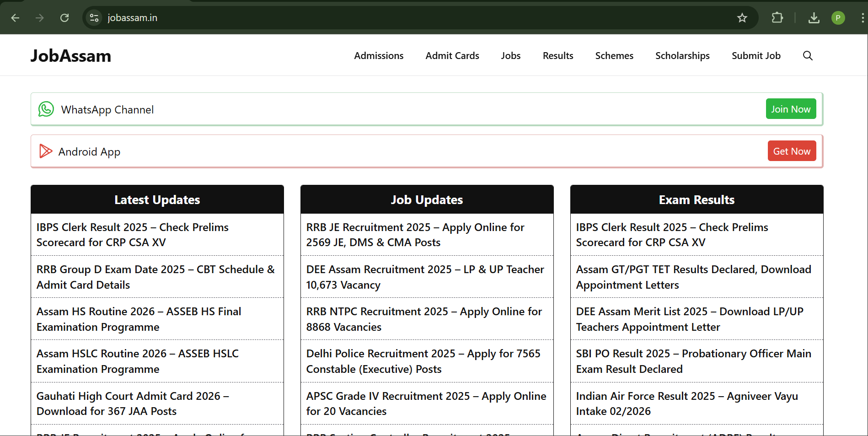Select Submit Job in navigation
Viewport: 868px width, 436px height.
click(755, 56)
